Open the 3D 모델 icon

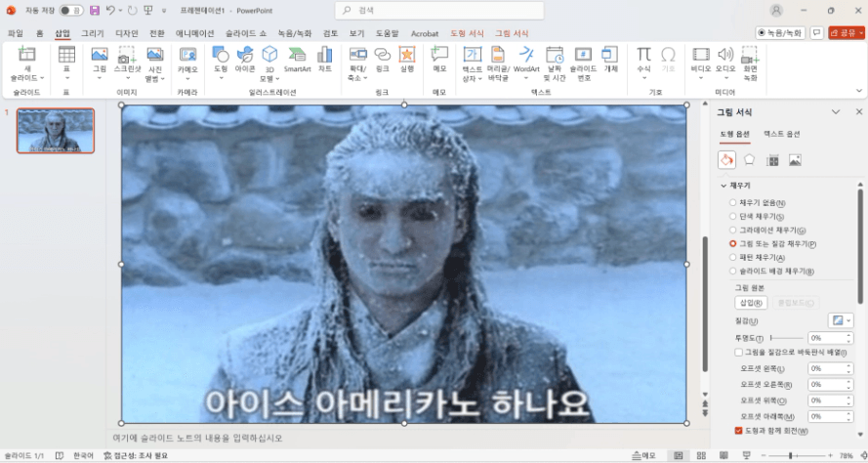click(269, 55)
